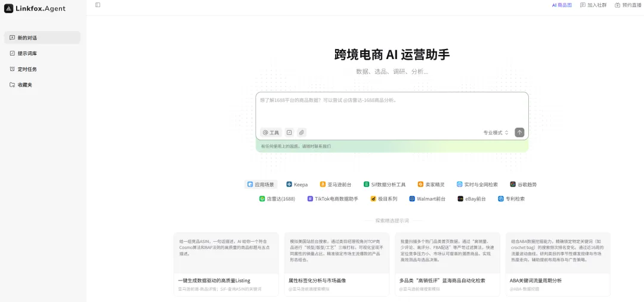
Task: Click the orange 卖家精灵 icon
Action: coord(420,184)
